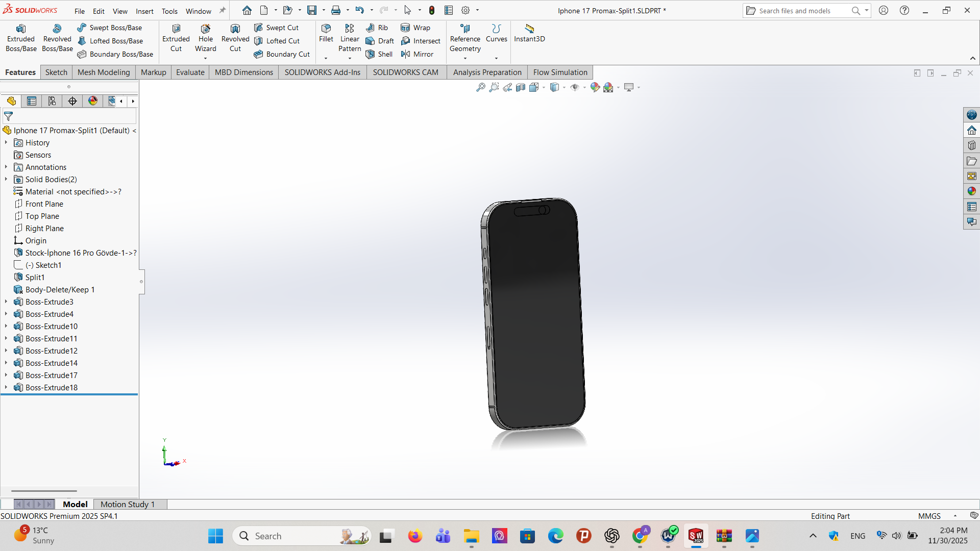The height and width of the screenshot is (551, 980).
Task: Select the Wrap feature
Action: [x=416, y=28]
